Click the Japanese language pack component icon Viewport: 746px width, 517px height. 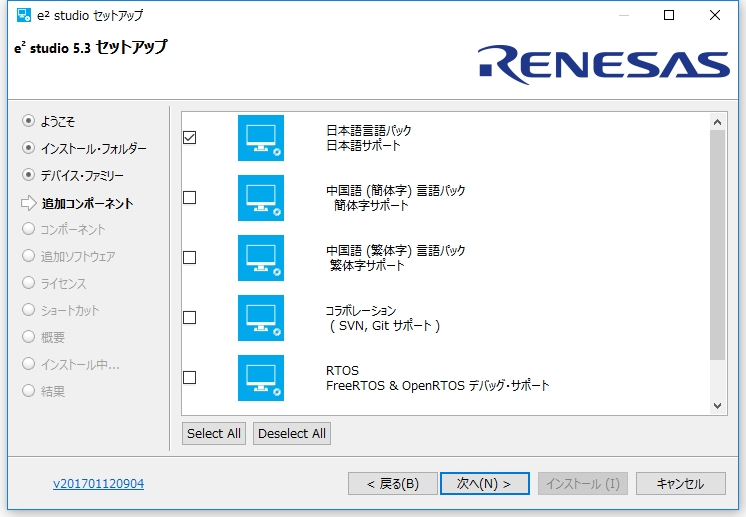261,138
